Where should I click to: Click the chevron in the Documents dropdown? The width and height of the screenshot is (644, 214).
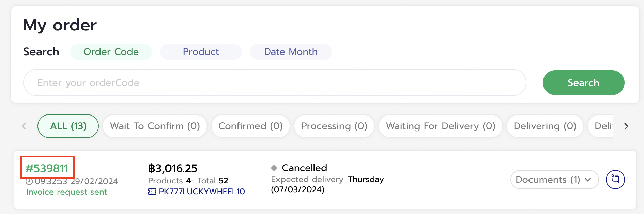[x=588, y=180]
